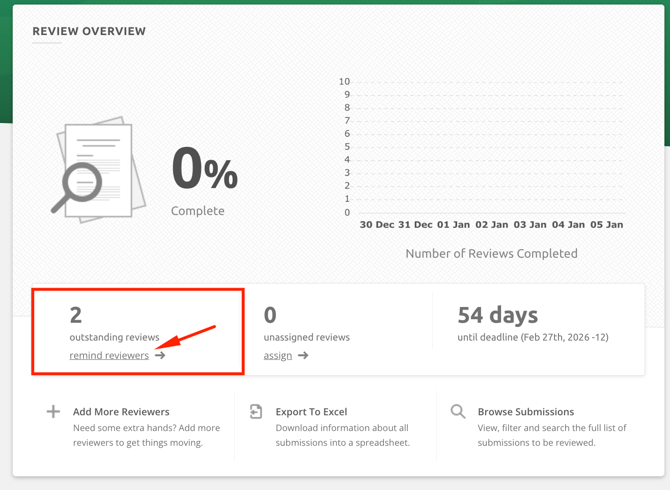Click the outstanding reviews count of 2
The image size is (670, 490).
point(76,315)
